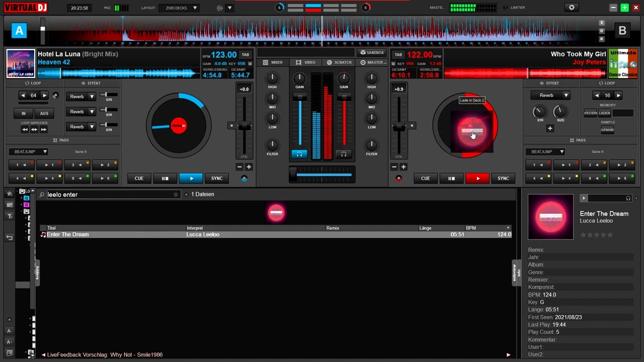This screenshot has height=362, width=644.
Task: Toggle the small circle above sidebar font icons
Action: [9, 320]
